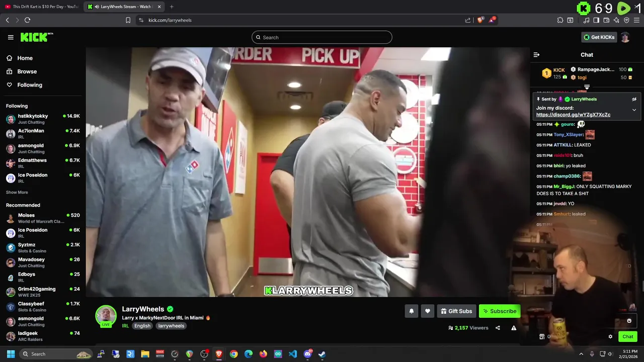
Task: Open the Following page in the sidebar
Action: [30, 85]
